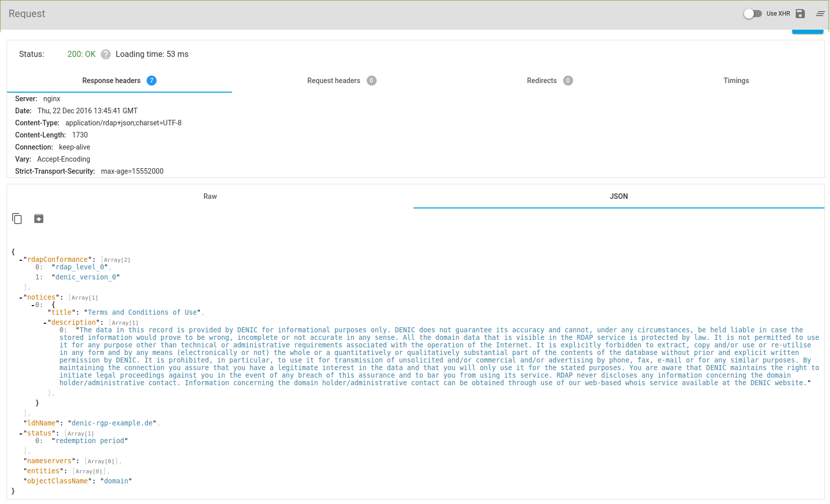Switch to Response headers tab
This screenshot has width=830, height=504.
(119, 81)
